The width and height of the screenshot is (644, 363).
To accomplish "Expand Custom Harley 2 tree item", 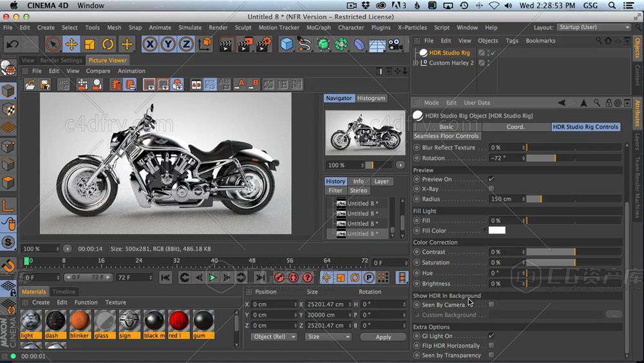I will [x=415, y=63].
